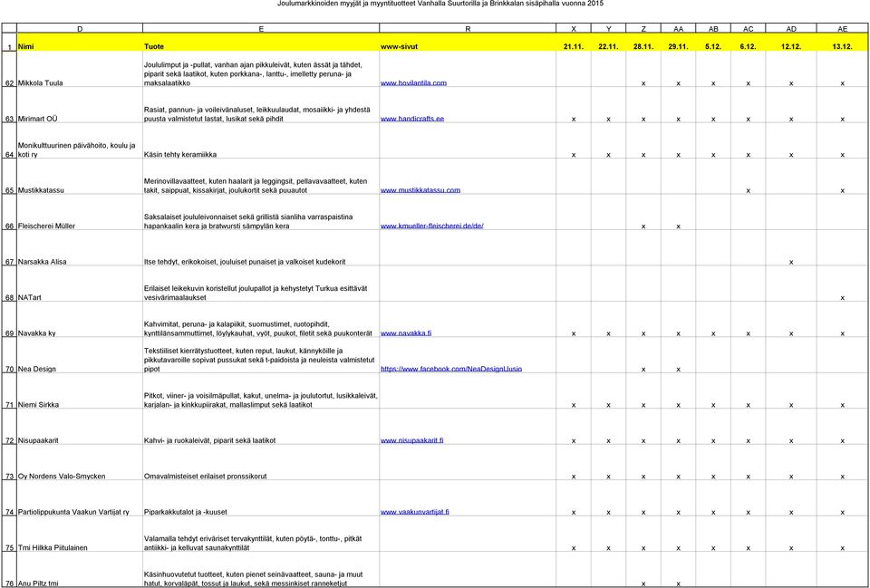The image size is (870, 588).
Task: Click Nea Design's x under 29.11.
Action: pos(679,370)
